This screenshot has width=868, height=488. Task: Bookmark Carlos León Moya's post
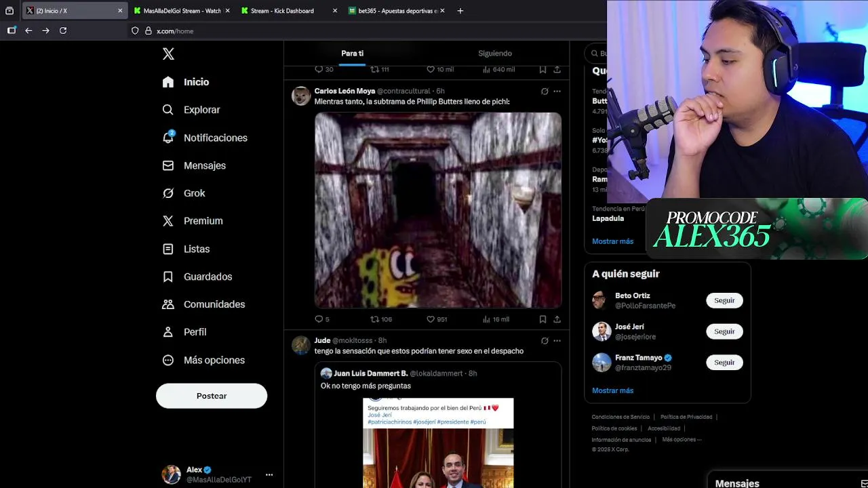(x=542, y=319)
